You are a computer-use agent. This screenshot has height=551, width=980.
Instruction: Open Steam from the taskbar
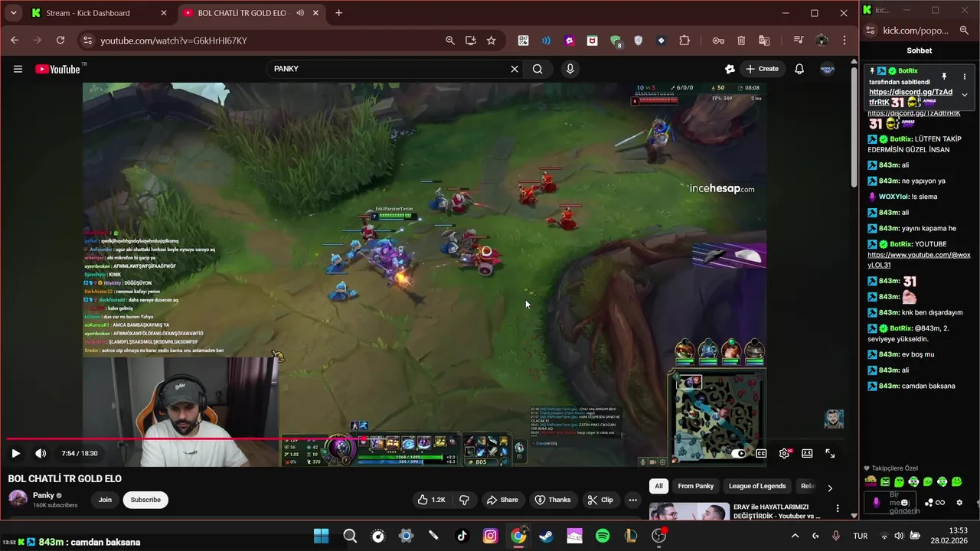pyautogui.click(x=546, y=536)
